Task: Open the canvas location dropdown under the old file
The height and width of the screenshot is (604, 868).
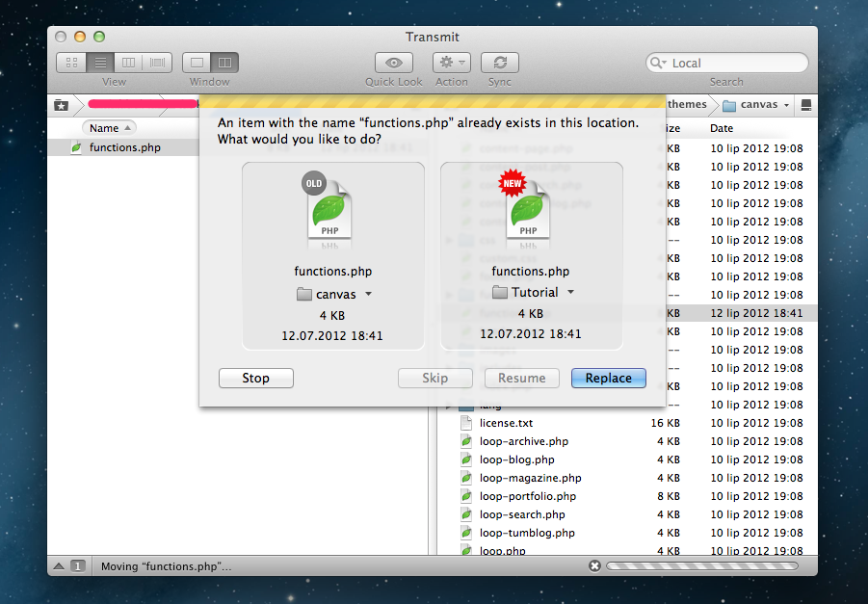Action: [x=333, y=295]
